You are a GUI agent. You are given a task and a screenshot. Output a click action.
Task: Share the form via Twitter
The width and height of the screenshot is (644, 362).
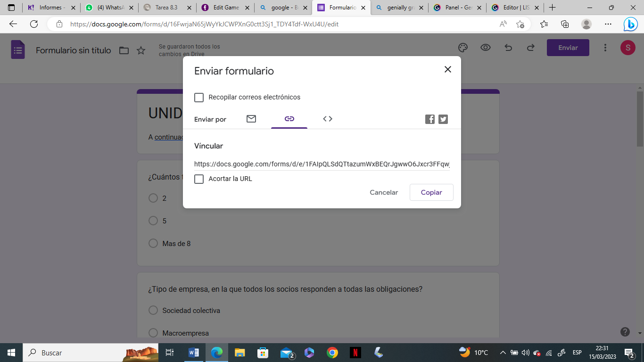pyautogui.click(x=443, y=119)
